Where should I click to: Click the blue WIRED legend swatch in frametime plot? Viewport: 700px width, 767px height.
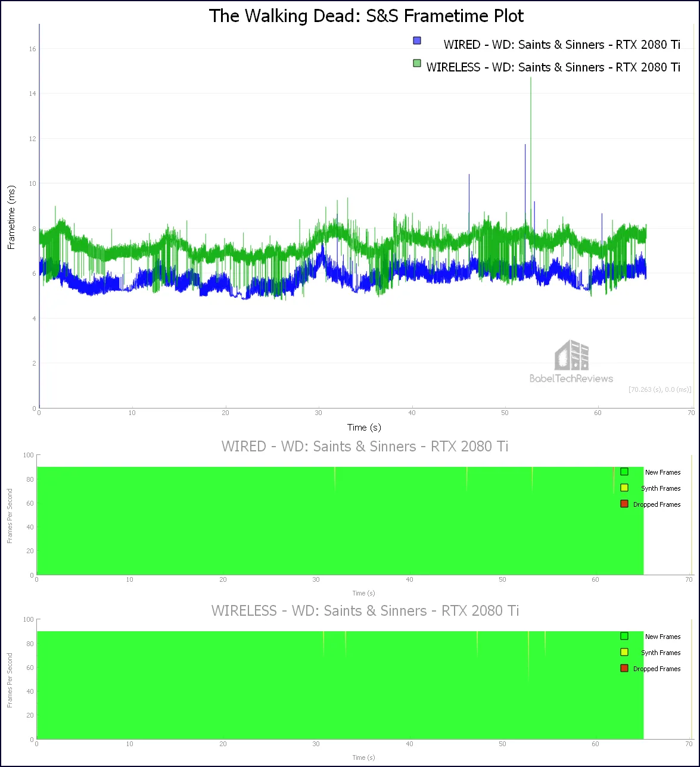click(x=417, y=40)
